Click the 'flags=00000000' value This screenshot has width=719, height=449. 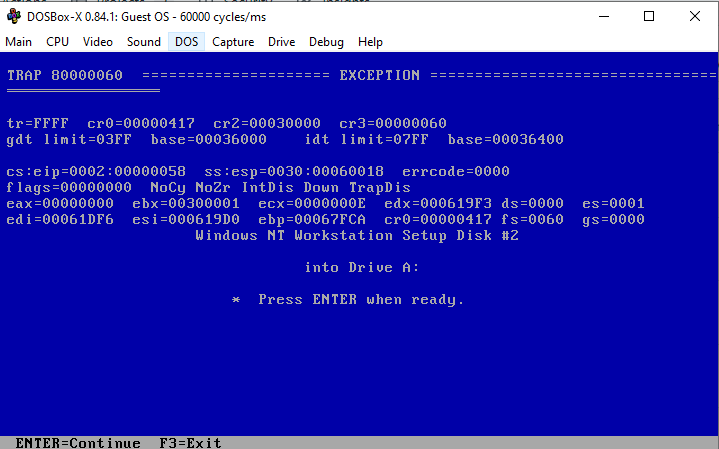[69, 188]
